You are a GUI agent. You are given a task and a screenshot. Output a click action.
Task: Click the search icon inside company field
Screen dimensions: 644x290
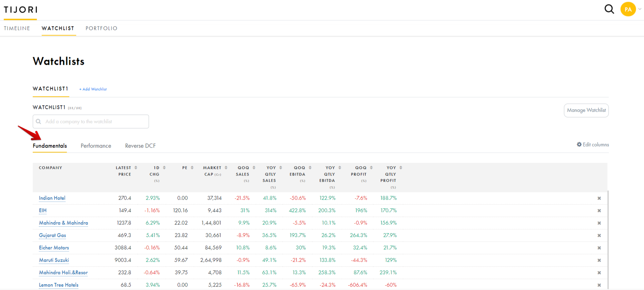[39, 121]
